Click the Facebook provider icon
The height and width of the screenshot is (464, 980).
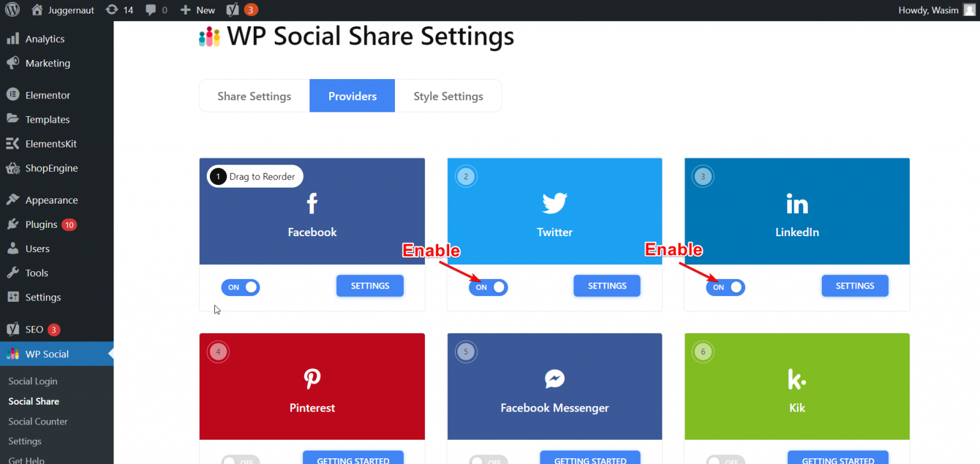pos(311,203)
